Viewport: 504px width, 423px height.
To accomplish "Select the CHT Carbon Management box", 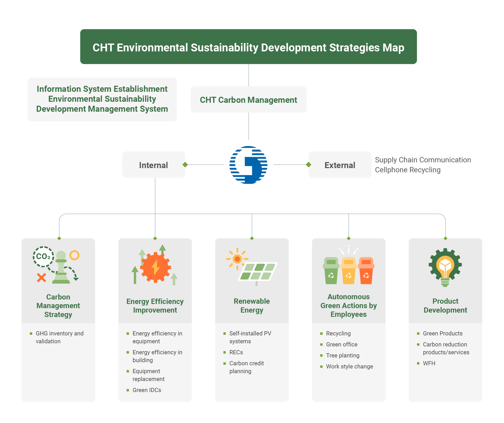I will click(x=248, y=100).
